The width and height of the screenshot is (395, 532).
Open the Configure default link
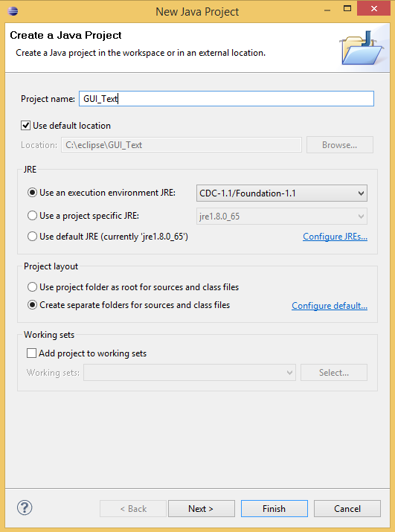(330, 306)
